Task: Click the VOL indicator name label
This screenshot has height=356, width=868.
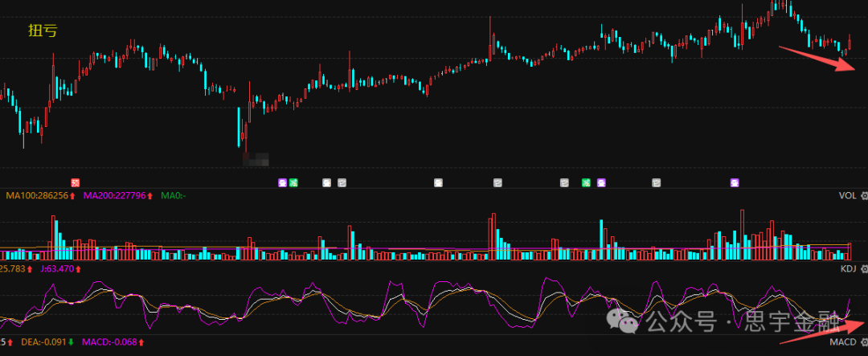Action: 848,195
